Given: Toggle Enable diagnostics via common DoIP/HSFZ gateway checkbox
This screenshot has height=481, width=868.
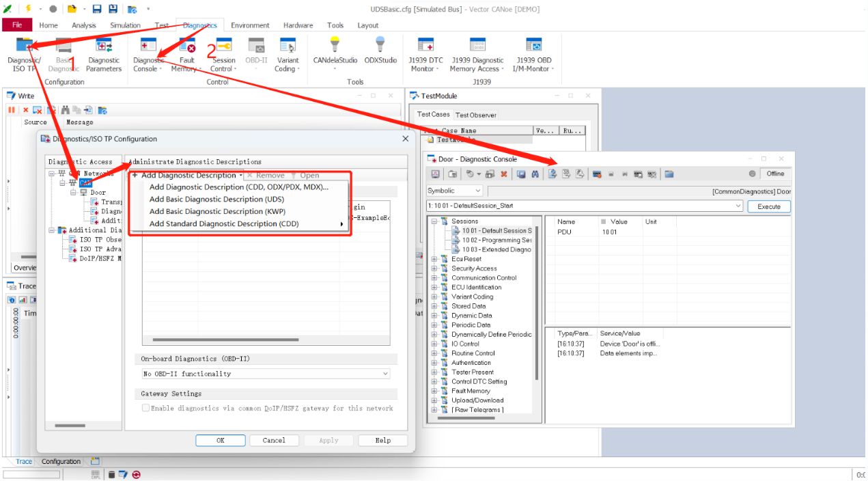Looking at the screenshot, I should point(145,408).
